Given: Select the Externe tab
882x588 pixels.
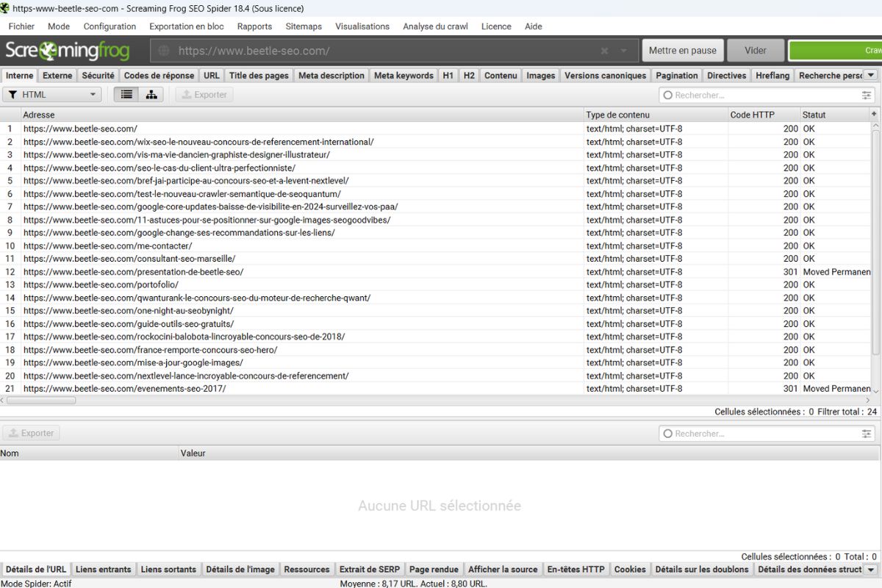Looking at the screenshot, I should 57,75.
